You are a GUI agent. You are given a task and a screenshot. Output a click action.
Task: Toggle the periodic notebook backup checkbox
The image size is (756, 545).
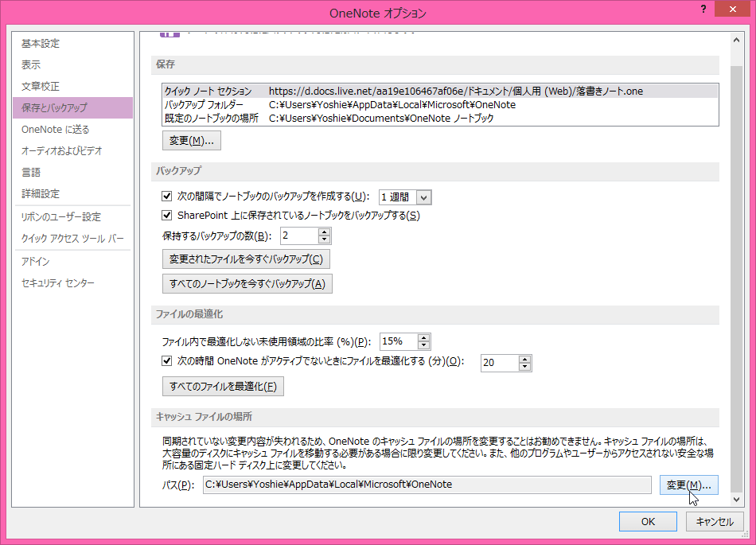point(167,197)
